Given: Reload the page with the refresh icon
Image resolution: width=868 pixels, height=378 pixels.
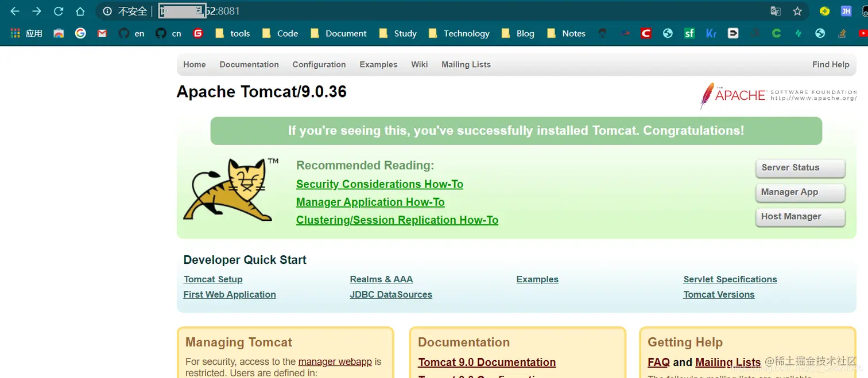Looking at the screenshot, I should (x=59, y=11).
